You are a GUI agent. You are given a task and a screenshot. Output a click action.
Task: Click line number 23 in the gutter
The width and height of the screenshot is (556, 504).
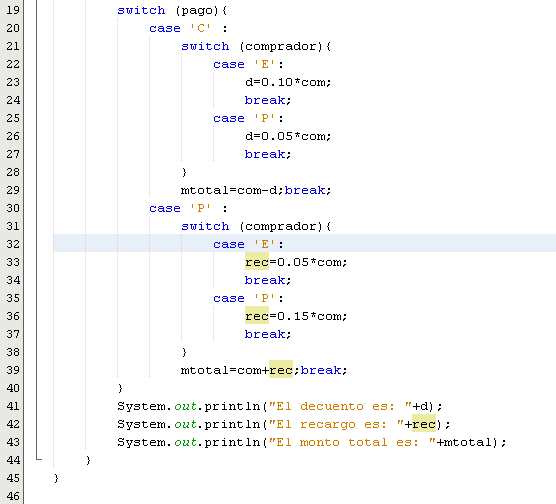[x=13, y=82]
